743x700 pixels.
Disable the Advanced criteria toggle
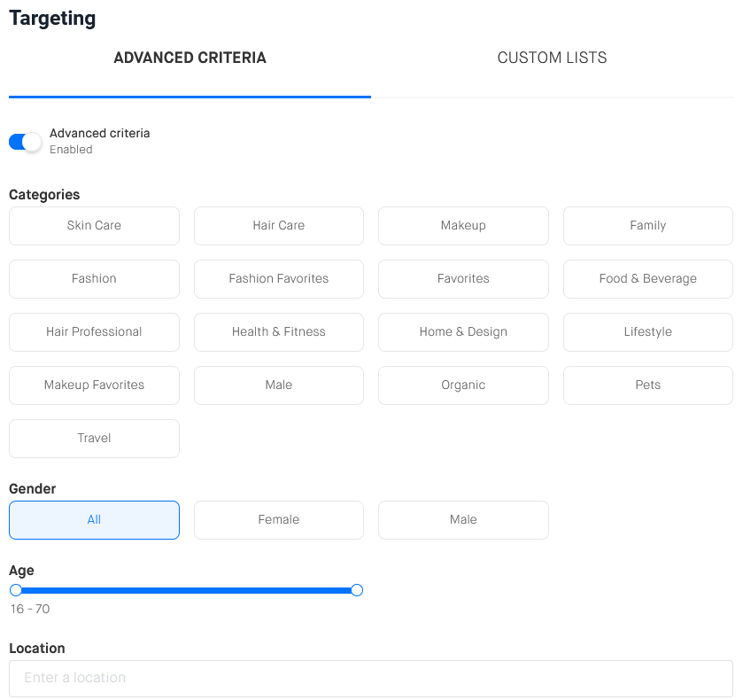pyautogui.click(x=25, y=142)
